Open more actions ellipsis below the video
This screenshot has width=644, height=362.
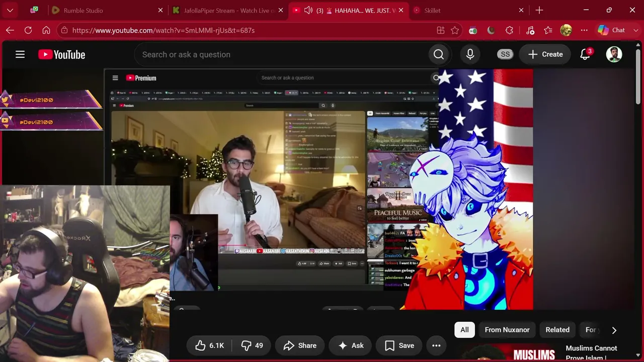[x=436, y=345]
